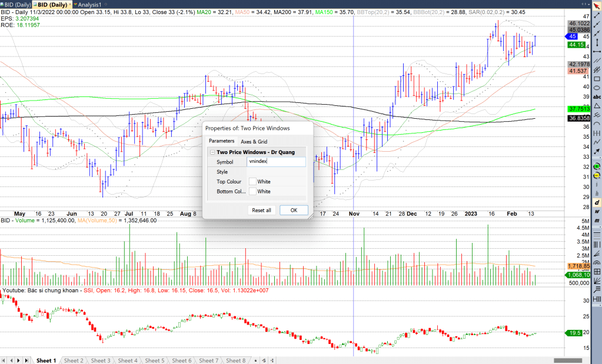
Task: Switch to the Axes & Grid tab
Action: (254, 142)
